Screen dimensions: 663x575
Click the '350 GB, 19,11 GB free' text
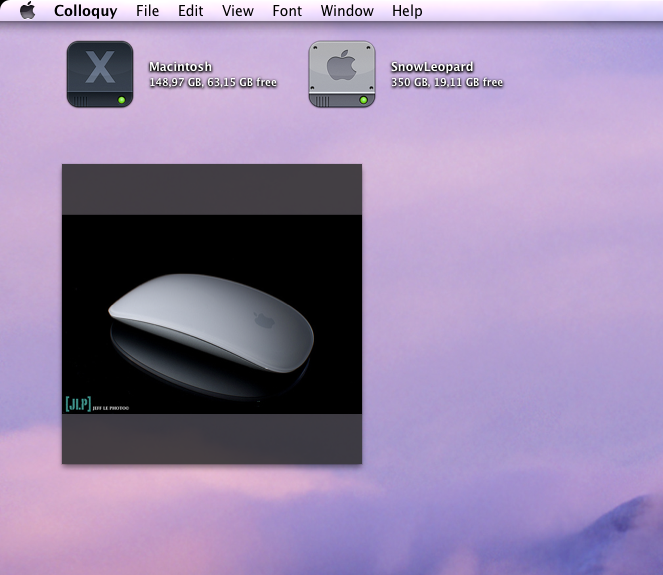(447, 82)
